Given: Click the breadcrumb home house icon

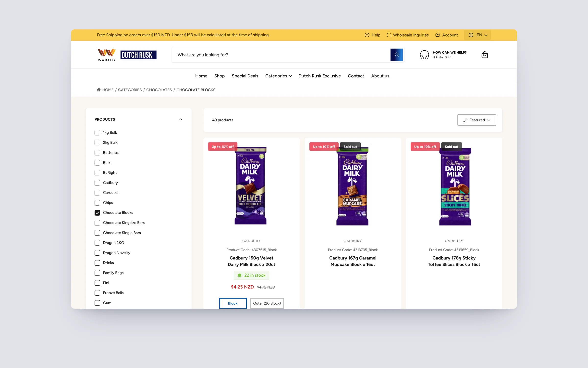Looking at the screenshot, I should click(99, 90).
